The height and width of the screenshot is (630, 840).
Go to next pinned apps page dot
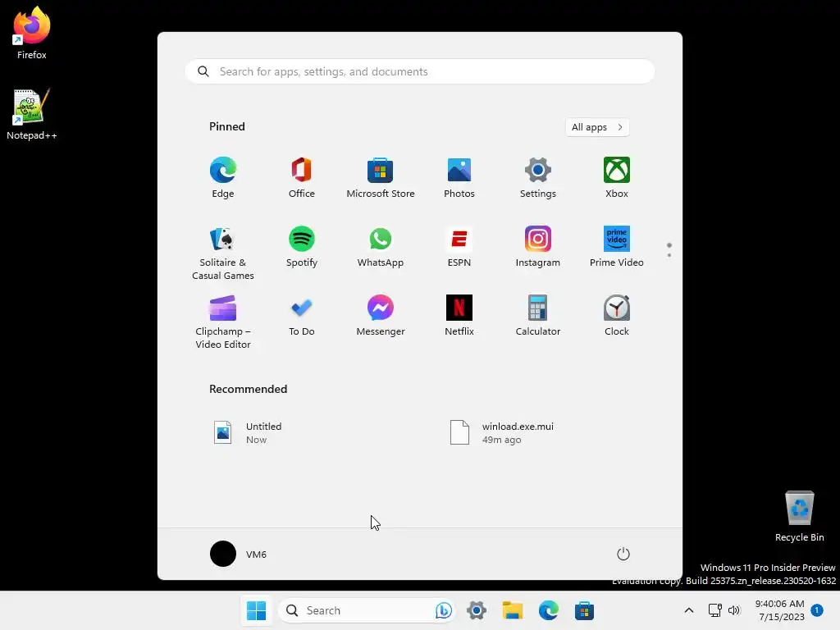[x=669, y=255]
